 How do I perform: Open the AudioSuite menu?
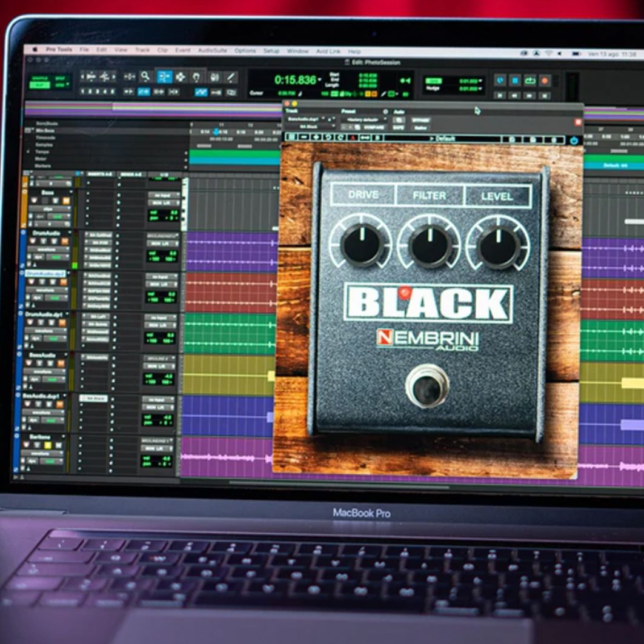[x=212, y=50]
